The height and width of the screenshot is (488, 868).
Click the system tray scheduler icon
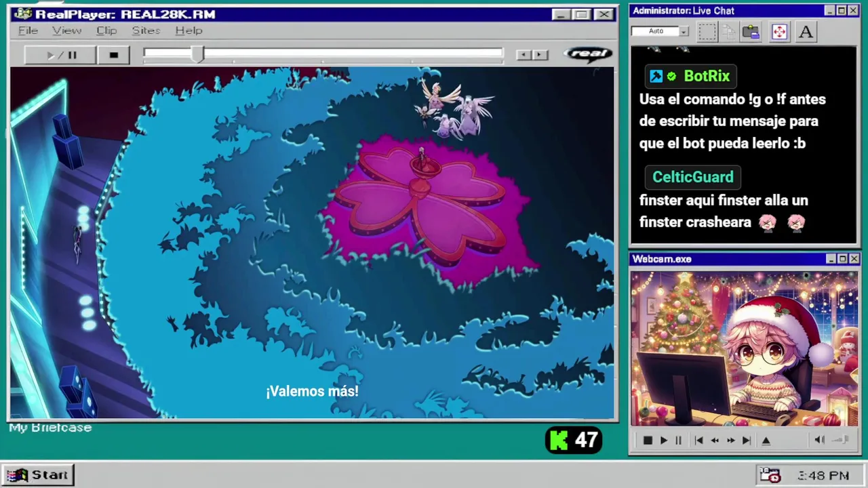point(770,475)
